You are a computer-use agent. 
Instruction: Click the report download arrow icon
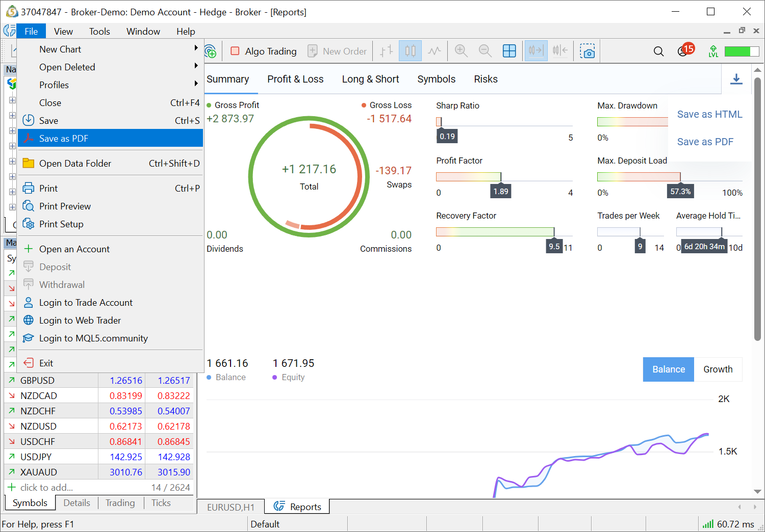click(736, 79)
